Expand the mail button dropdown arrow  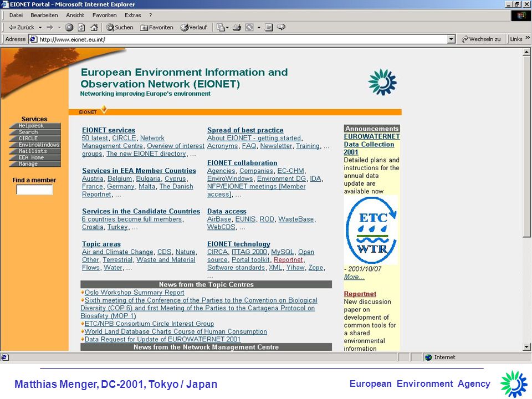coord(227,28)
